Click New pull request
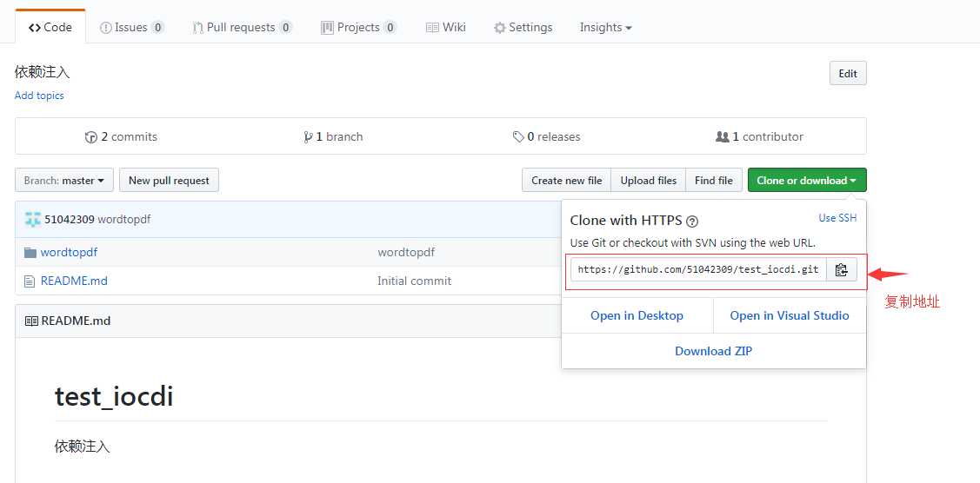Screen dimensions: 980x483 tap(169, 181)
